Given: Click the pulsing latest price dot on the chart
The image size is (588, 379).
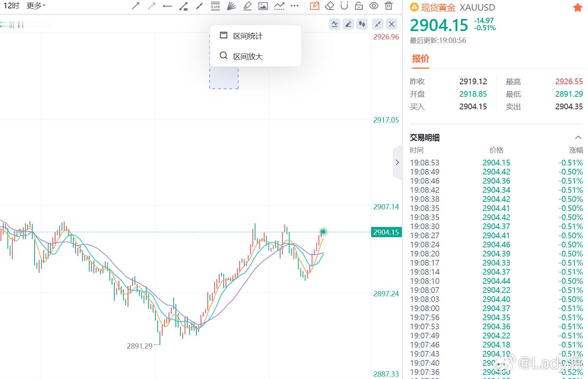Looking at the screenshot, I should 323,231.
